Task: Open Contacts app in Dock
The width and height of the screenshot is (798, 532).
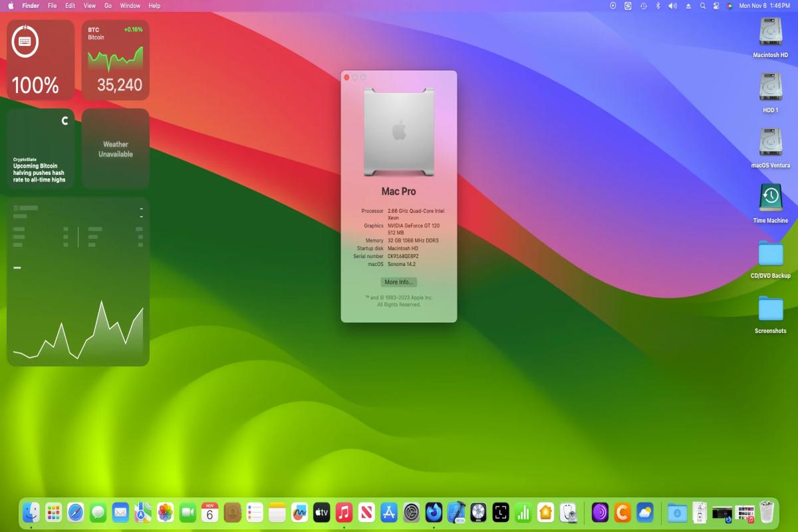Action: tap(232, 513)
